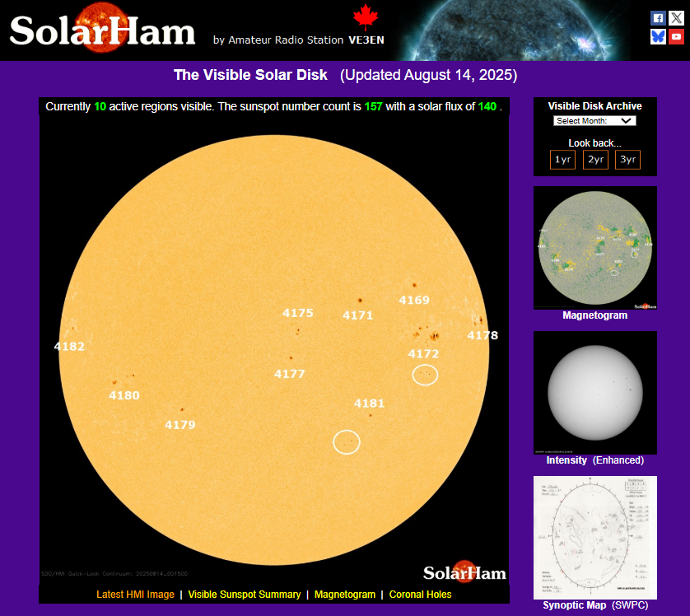The height and width of the screenshot is (616, 690).
Task: Open the Synoptic Map thumbnail
Action: 595,538
